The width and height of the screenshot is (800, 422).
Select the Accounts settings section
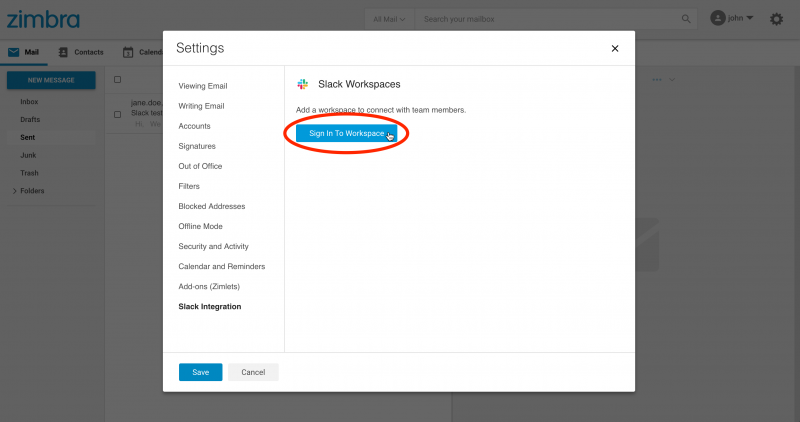194,126
